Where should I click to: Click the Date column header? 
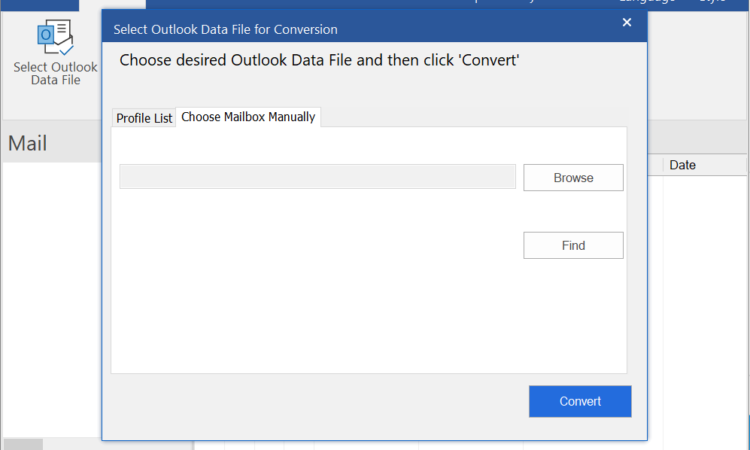pos(682,165)
